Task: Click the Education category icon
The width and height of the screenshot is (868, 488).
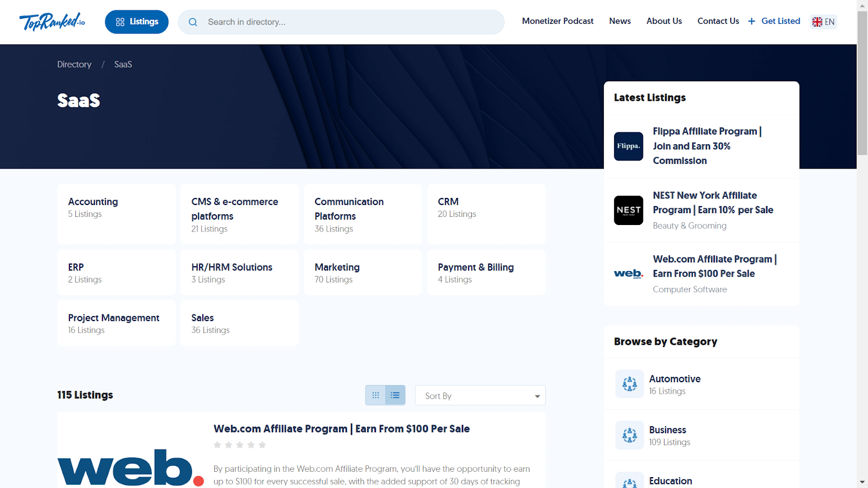Action: tap(630, 480)
